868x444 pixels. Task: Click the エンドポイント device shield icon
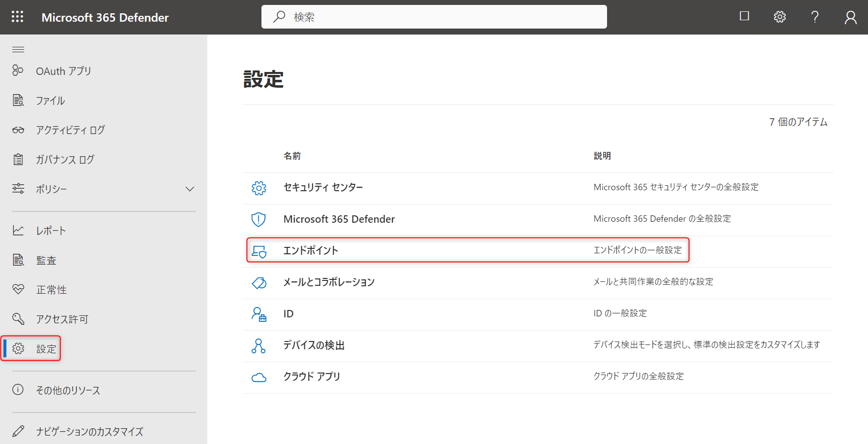(259, 251)
